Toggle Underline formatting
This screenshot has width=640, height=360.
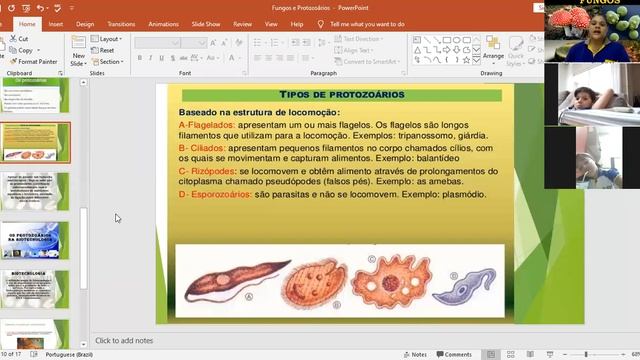pos(162,58)
